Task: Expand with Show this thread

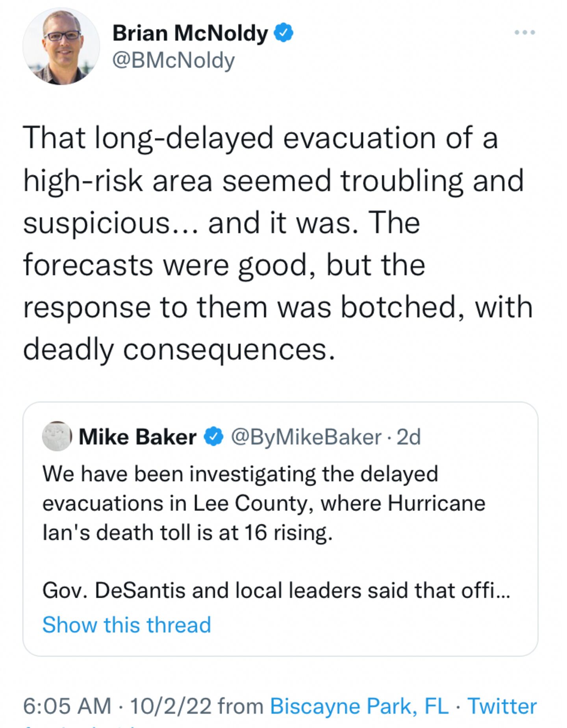Action: [126, 624]
